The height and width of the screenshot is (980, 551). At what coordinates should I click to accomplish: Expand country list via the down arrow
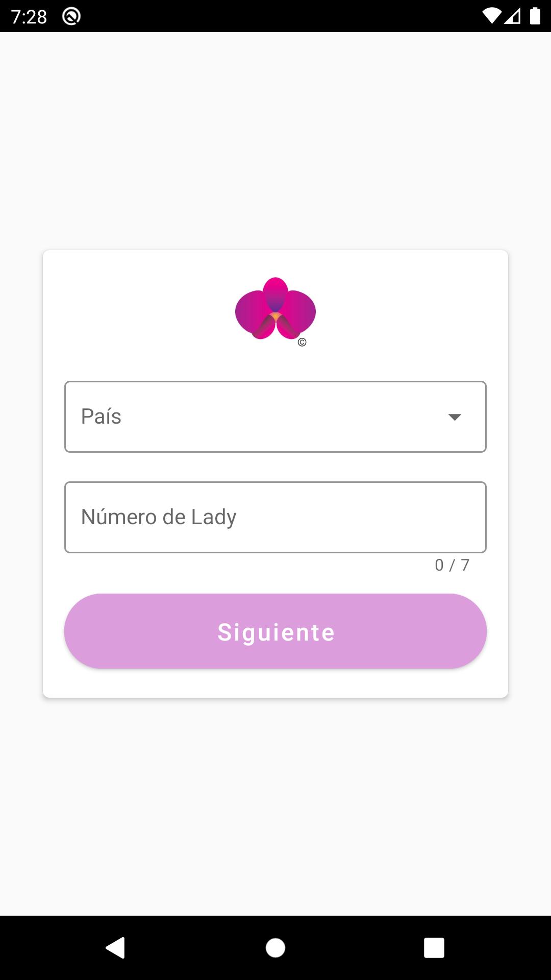(x=455, y=417)
